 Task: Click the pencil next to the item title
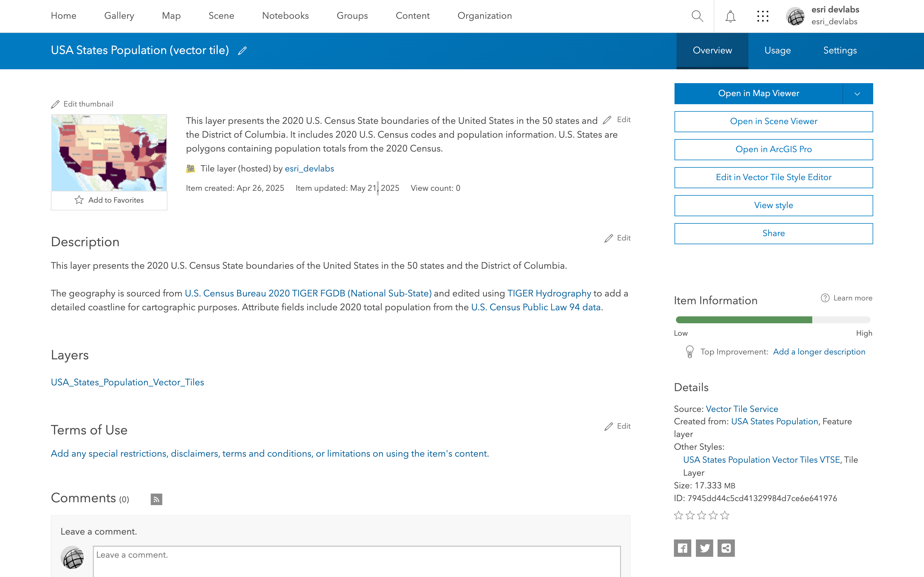[242, 51]
